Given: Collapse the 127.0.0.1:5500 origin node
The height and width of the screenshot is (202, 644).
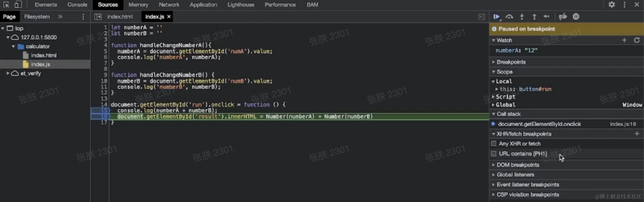Looking at the screenshot, I should (x=8, y=37).
